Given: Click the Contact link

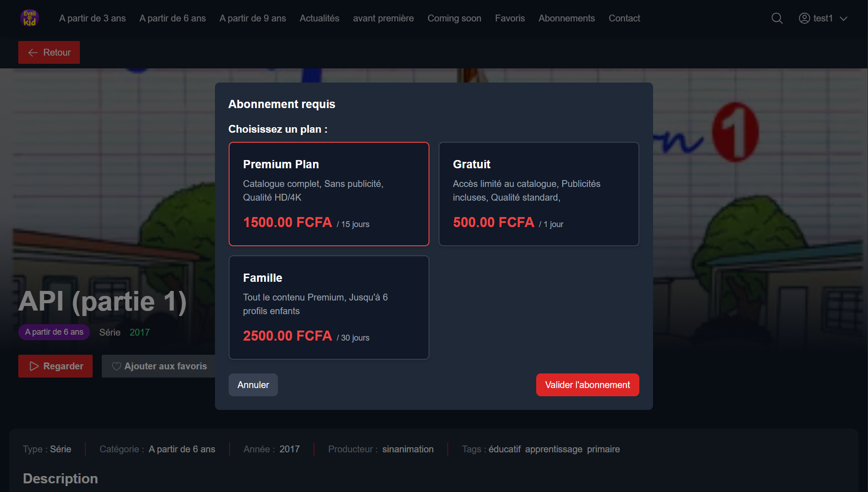Looking at the screenshot, I should pos(624,18).
